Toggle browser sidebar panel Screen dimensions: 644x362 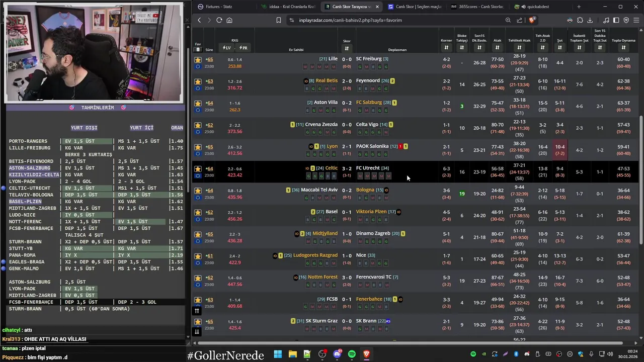[x=616, y=20]
